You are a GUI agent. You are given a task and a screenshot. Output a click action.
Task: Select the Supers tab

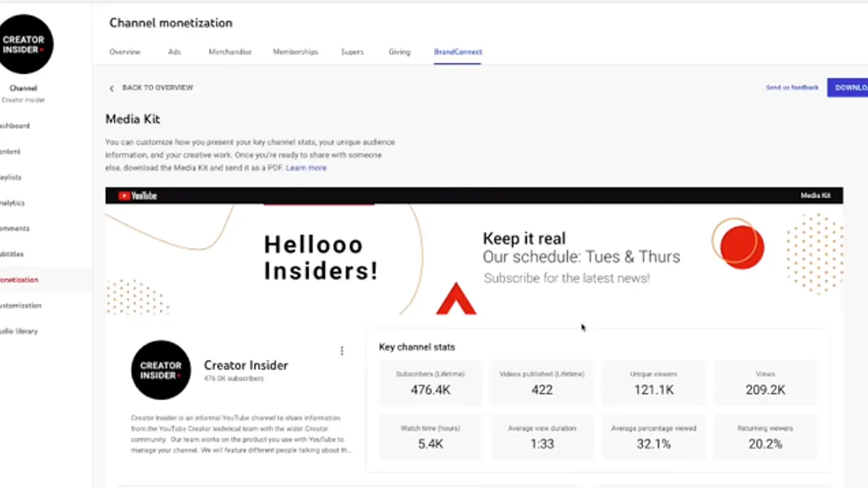click(352, 52)
